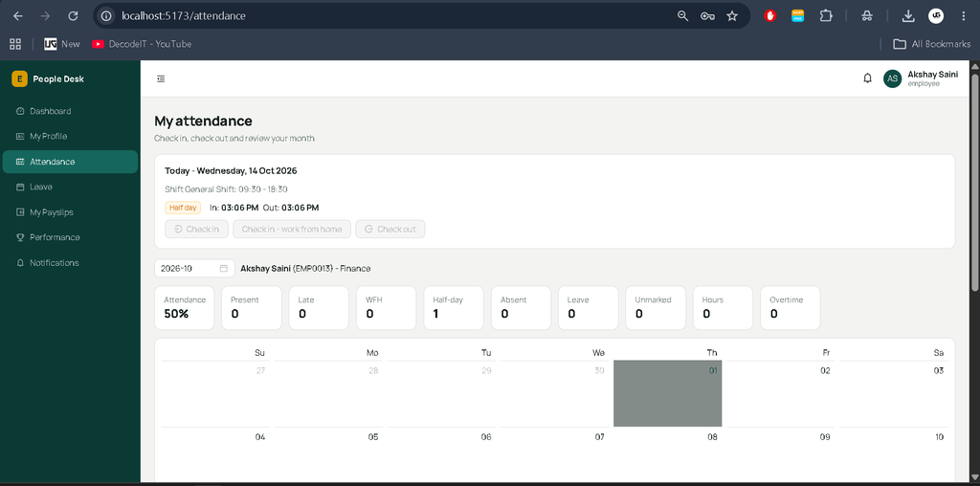Click the Half day status badge

click(183, 208)
